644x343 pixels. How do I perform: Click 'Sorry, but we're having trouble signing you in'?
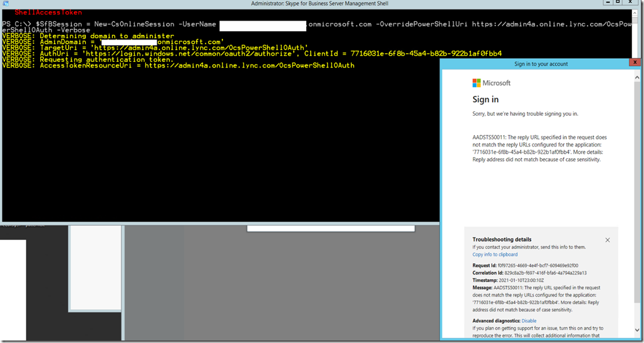[526, 114]
